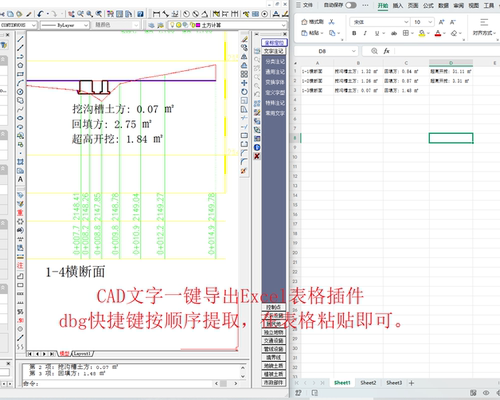This screenshot has height=400, width=500.
Task: Click the Redo arrow in CAD toolbar
Action: coord(54,14)
